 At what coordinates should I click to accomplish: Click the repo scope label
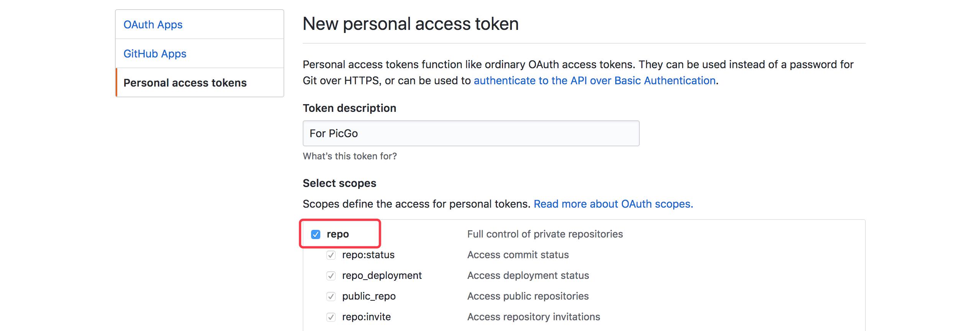(x=338, y=234)
